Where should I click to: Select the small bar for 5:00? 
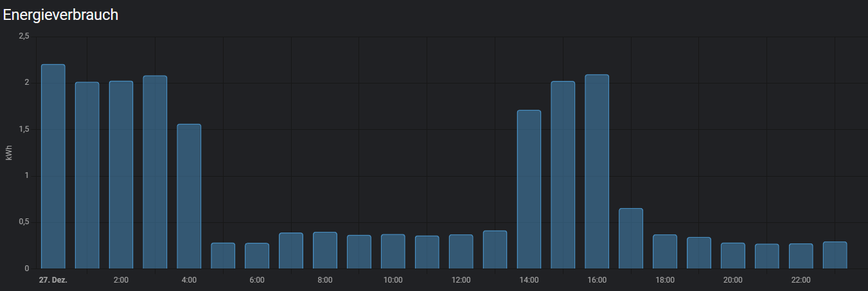[x=223, y=256]
